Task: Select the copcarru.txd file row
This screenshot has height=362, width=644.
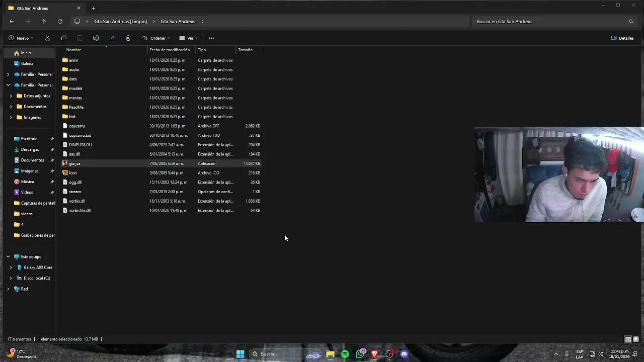Action: 161,135
